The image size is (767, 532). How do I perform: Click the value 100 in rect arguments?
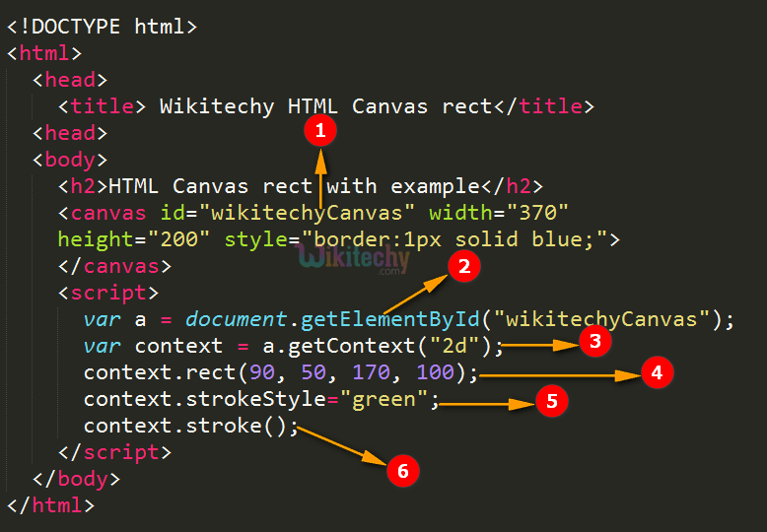point(435,372)
